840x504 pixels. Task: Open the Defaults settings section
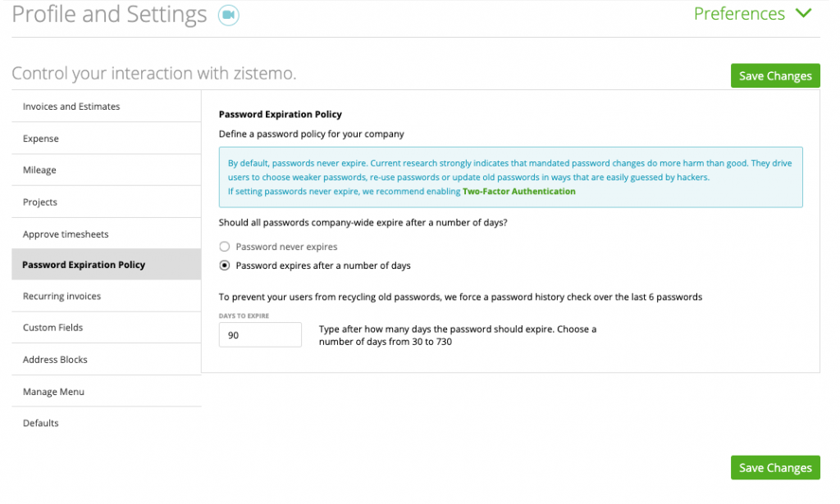click(x=39, y=423)
